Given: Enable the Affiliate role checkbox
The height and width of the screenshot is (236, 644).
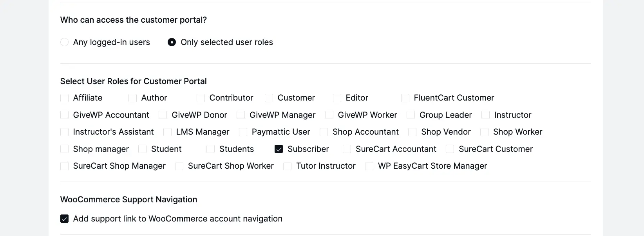Looking at the screenshot, I should (x=64, y=98).
